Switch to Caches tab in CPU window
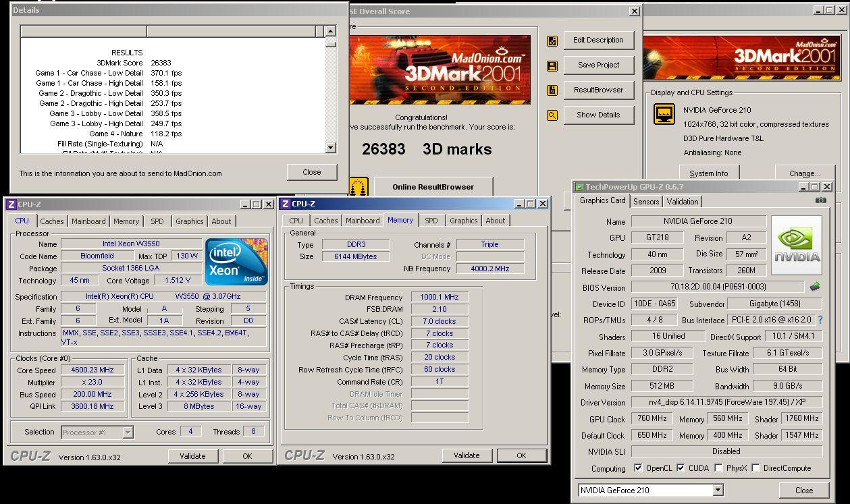This screenshot has height=504, width=850. [52, 221]
